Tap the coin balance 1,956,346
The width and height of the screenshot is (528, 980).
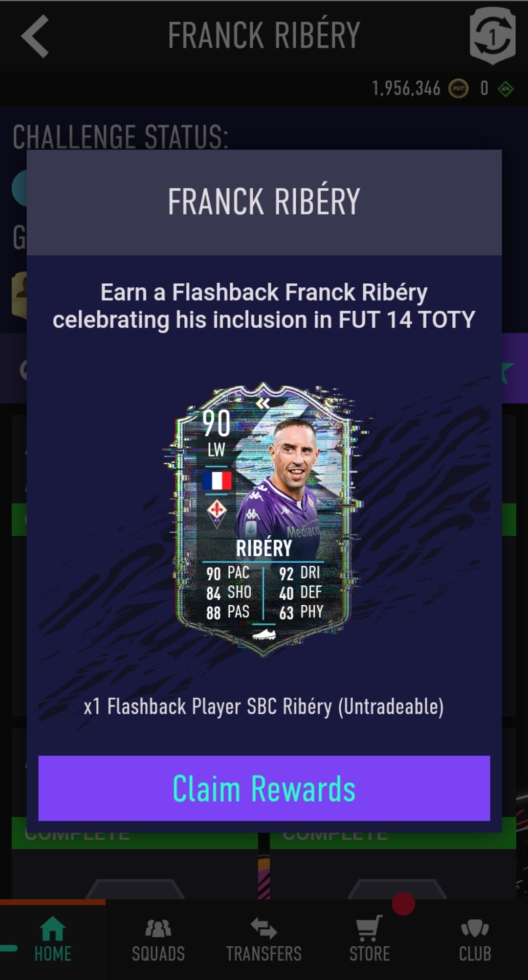pyautogui.click(x=406, y=89)
